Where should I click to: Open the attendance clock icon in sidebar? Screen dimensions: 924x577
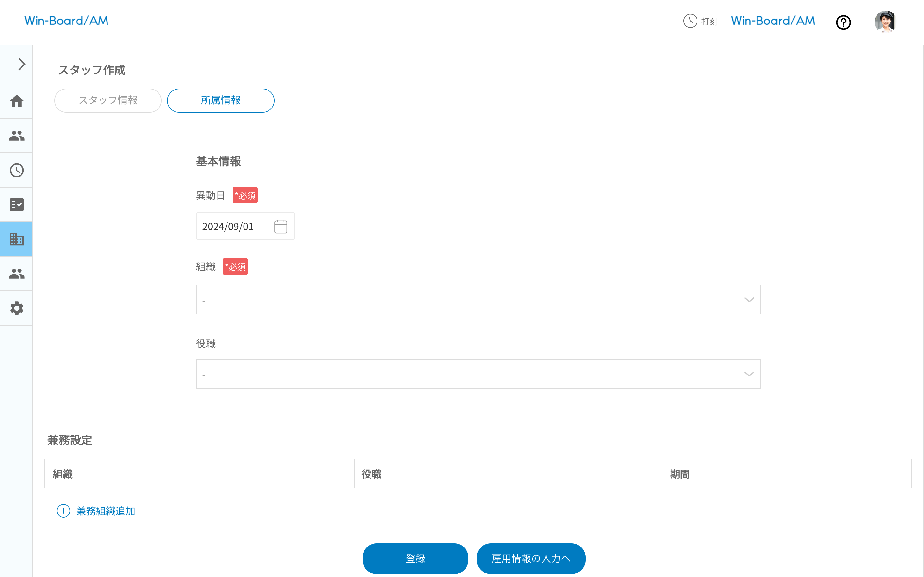[x=16, y=170]
